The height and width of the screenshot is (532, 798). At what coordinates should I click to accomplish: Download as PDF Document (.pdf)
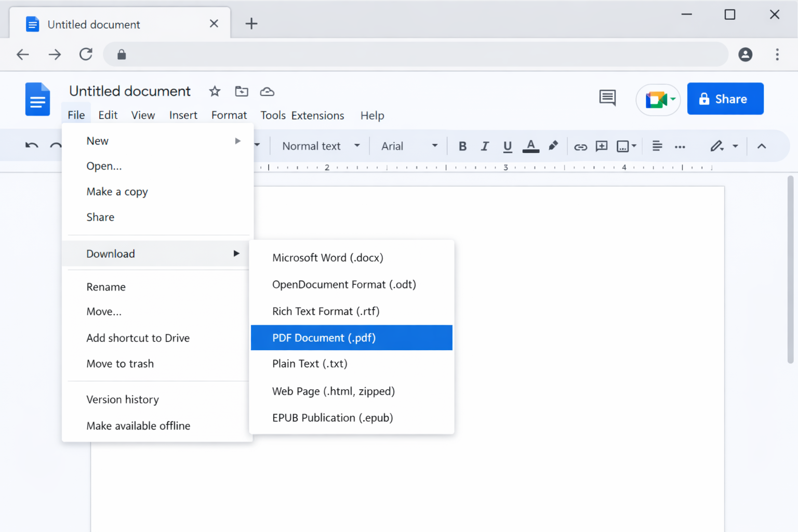[x=352, y=338]
